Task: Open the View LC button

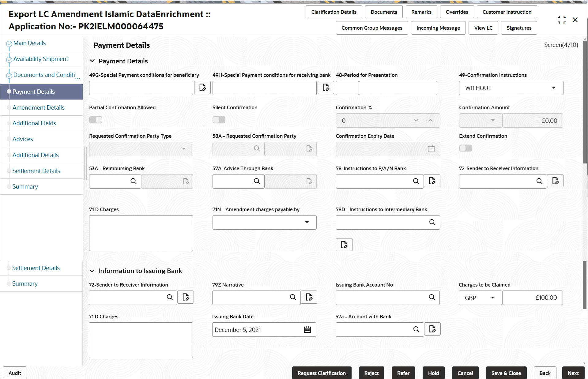Action: point(483,28)
